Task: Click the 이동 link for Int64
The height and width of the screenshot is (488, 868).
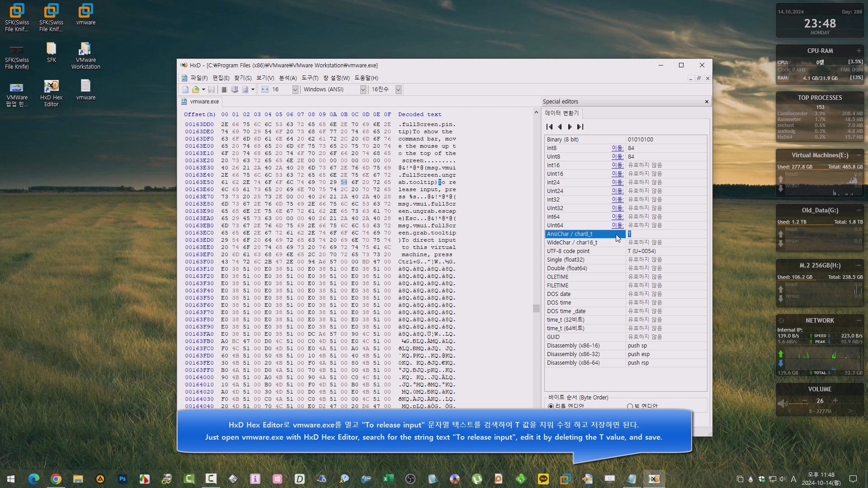Action: click(x=617, y=217)
